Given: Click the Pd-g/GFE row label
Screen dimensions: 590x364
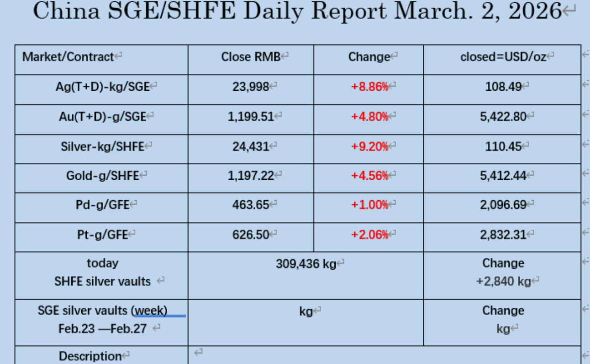Looking at the screenshot, I should pyautogui.click(x=102, y=205).
